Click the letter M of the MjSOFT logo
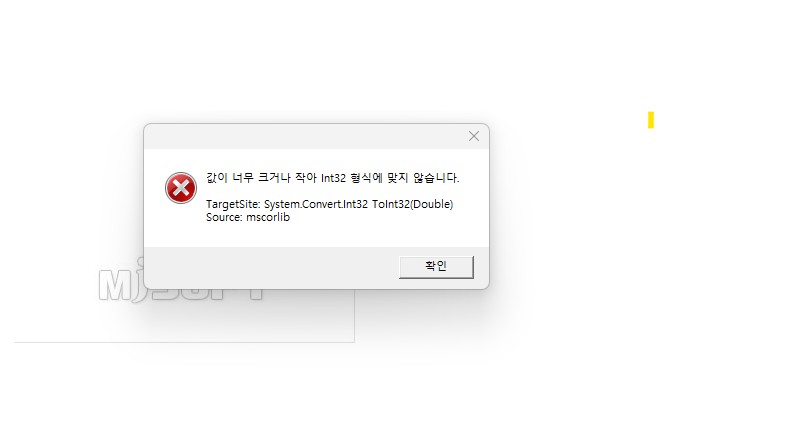Image resolution: width=809 pixels, height=422 pixels. 115,285
